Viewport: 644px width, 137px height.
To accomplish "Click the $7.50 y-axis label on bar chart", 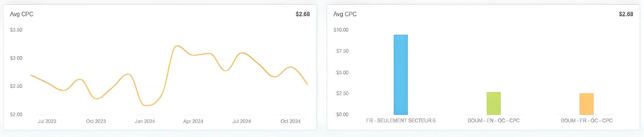I will [x=342, y=51].
